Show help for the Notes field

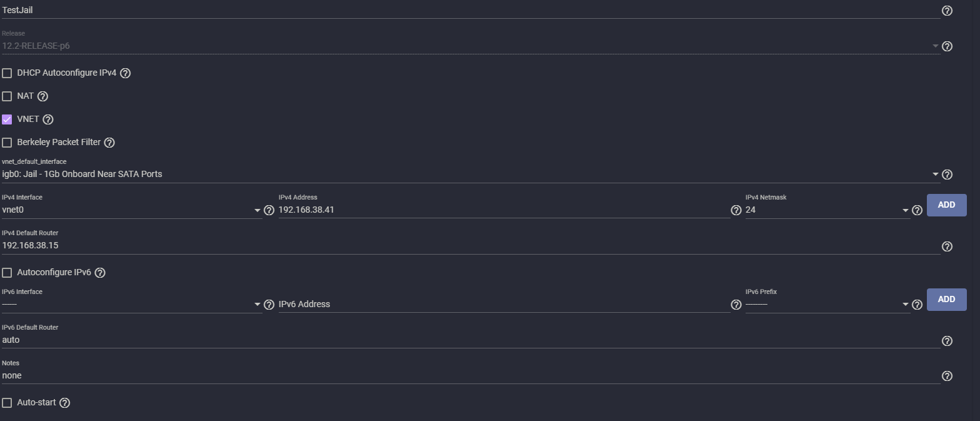pos(947,376)
